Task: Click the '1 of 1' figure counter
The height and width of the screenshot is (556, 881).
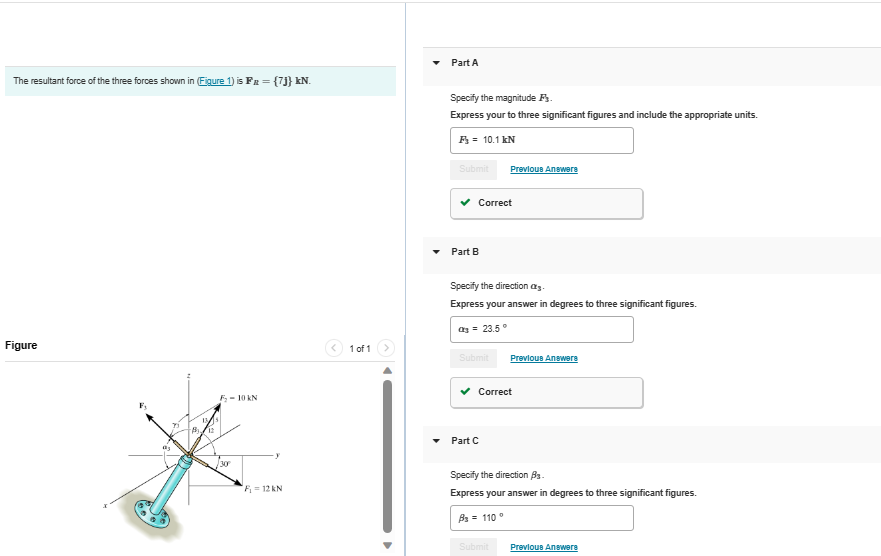Action: (360, 349)
